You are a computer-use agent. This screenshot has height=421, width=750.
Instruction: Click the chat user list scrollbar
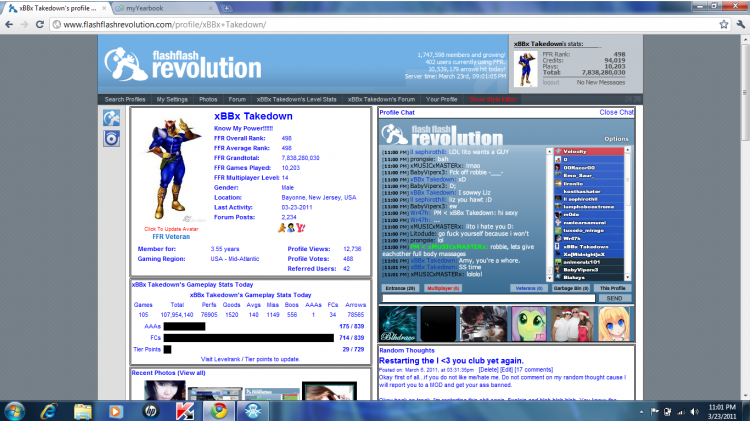627,214
